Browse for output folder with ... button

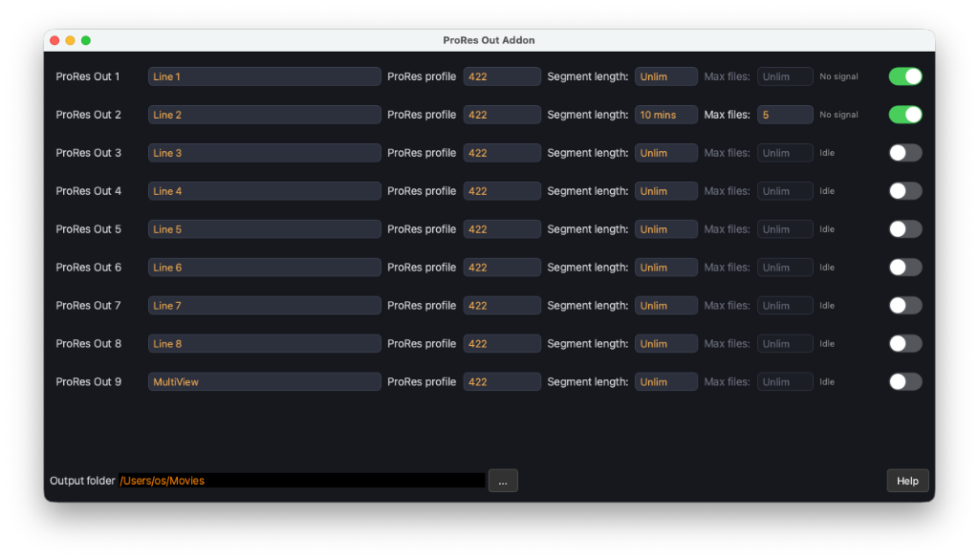503,481
